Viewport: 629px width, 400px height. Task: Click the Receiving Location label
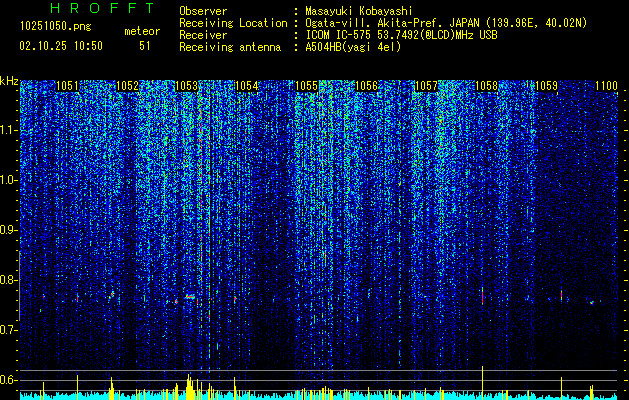(x=233, y=23)
